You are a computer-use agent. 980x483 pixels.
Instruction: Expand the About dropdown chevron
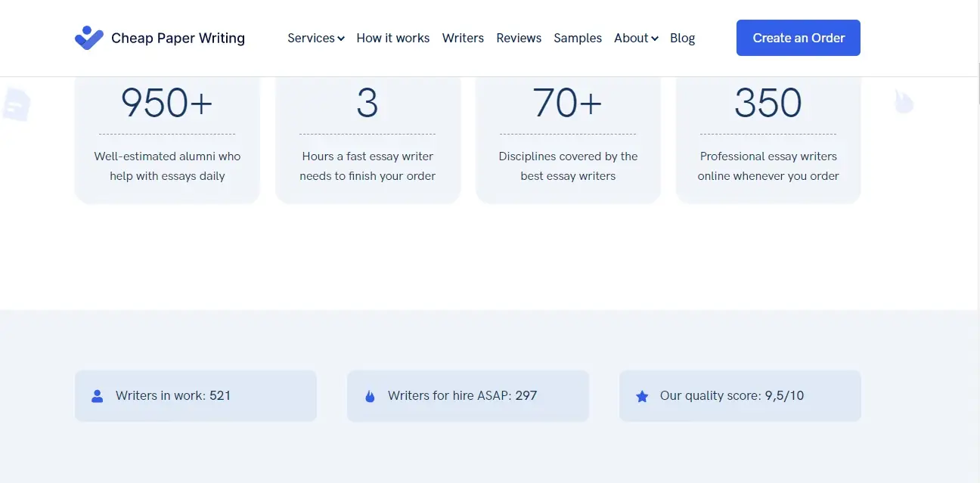[x=655, y=39]
